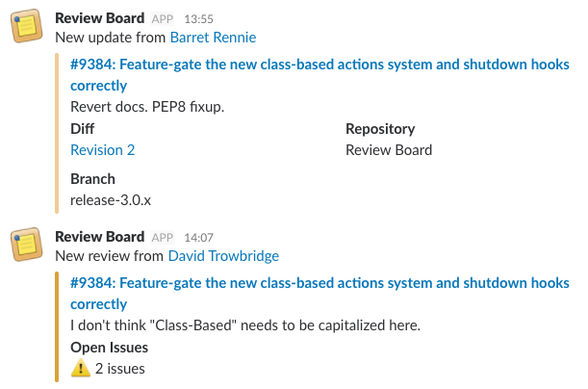This screenshot has width=588, height=389.
Task: Click the Review Board avatar beside the 13:55 message
Action: tap(26, 27)
